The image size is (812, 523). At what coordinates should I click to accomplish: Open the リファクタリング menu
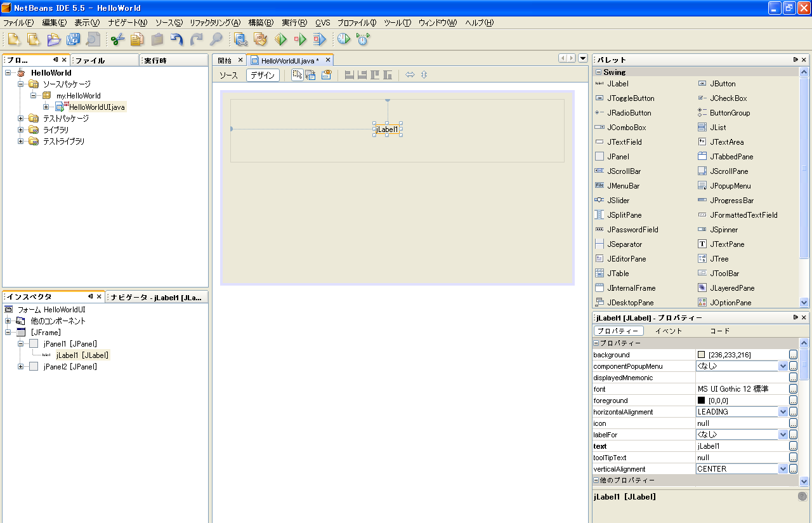[214, 23]
